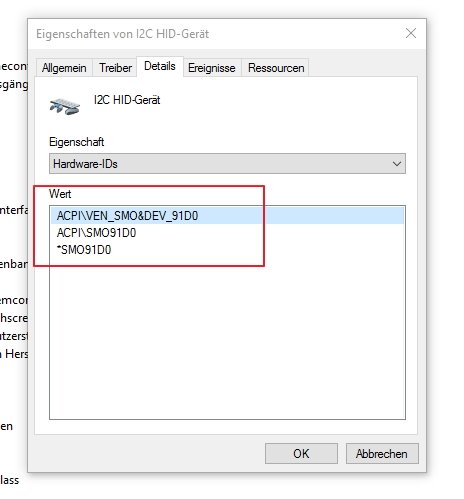Switch to the Allgemein tab
The image size is (464, 499).
[64, 68]
